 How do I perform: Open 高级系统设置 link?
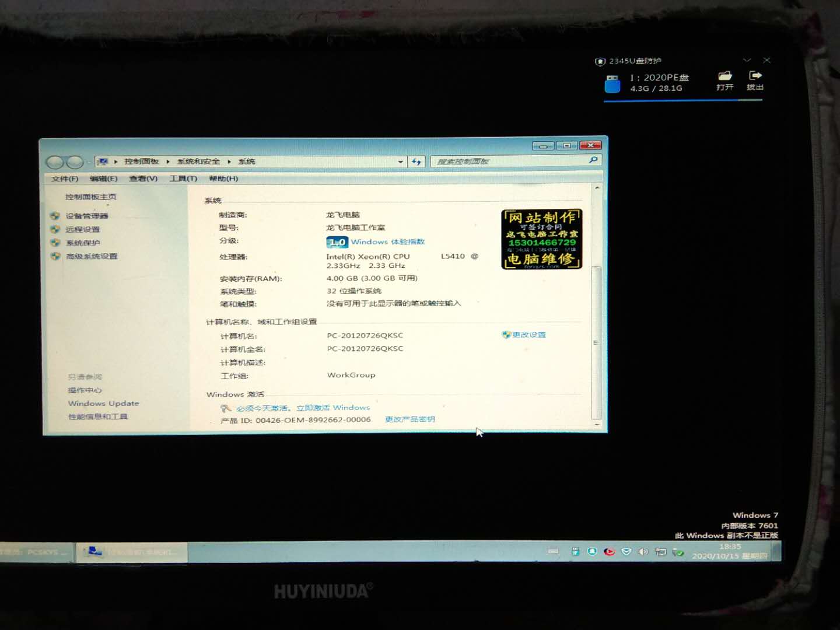[x=92, y=256]
